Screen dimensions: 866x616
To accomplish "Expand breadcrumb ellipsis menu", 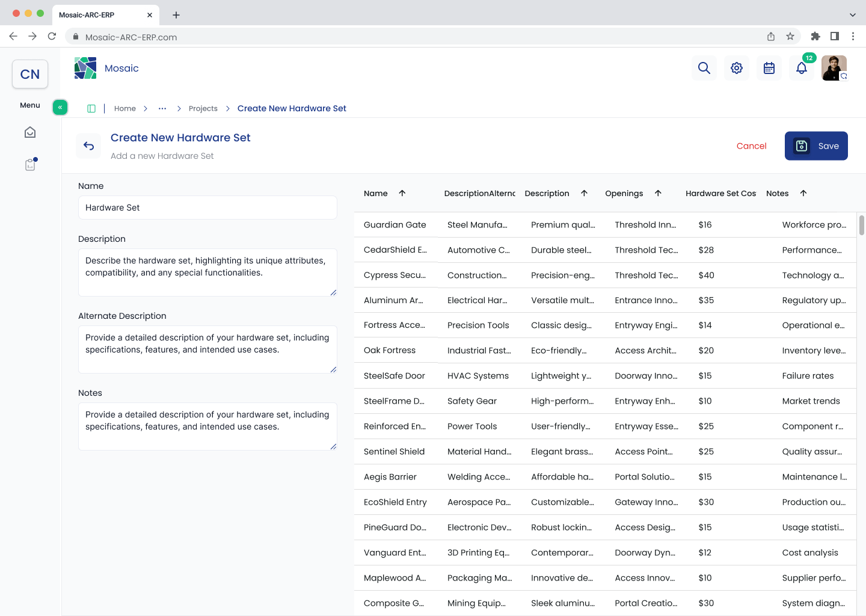I will (x=162, y=108).
